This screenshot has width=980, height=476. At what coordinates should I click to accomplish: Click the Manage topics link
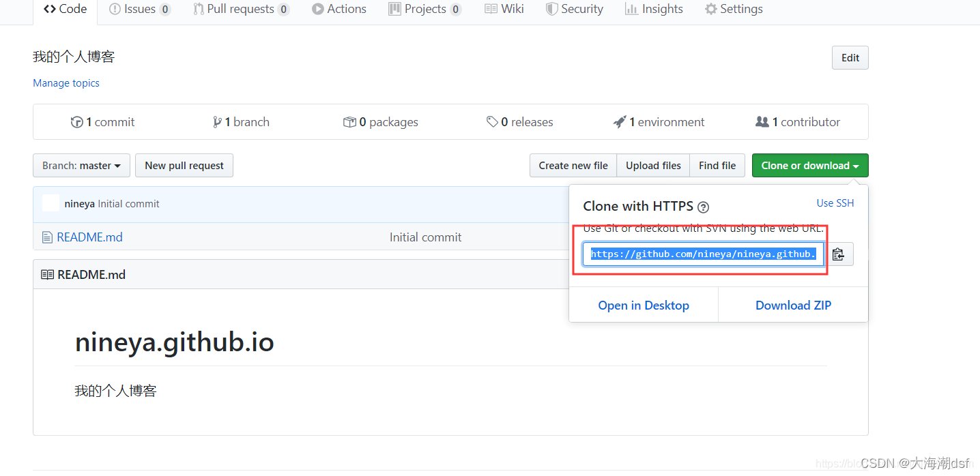(66, 83)
